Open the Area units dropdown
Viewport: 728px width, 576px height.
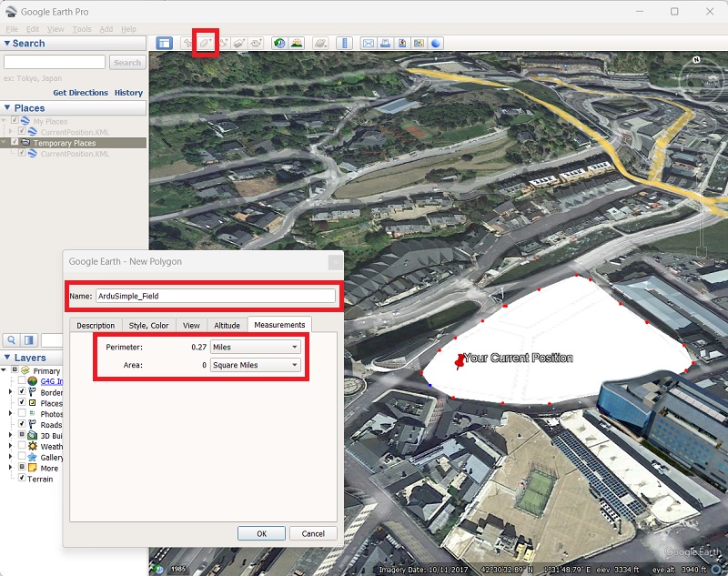point(255,365)
